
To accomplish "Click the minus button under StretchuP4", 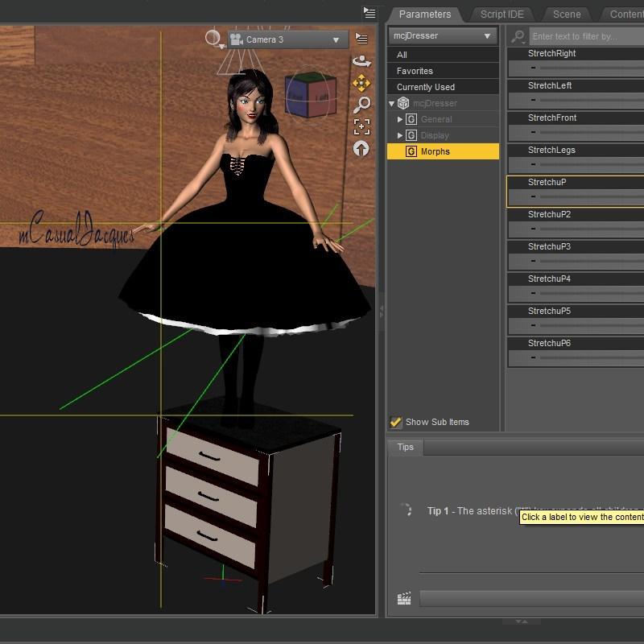I will (533, 293).
